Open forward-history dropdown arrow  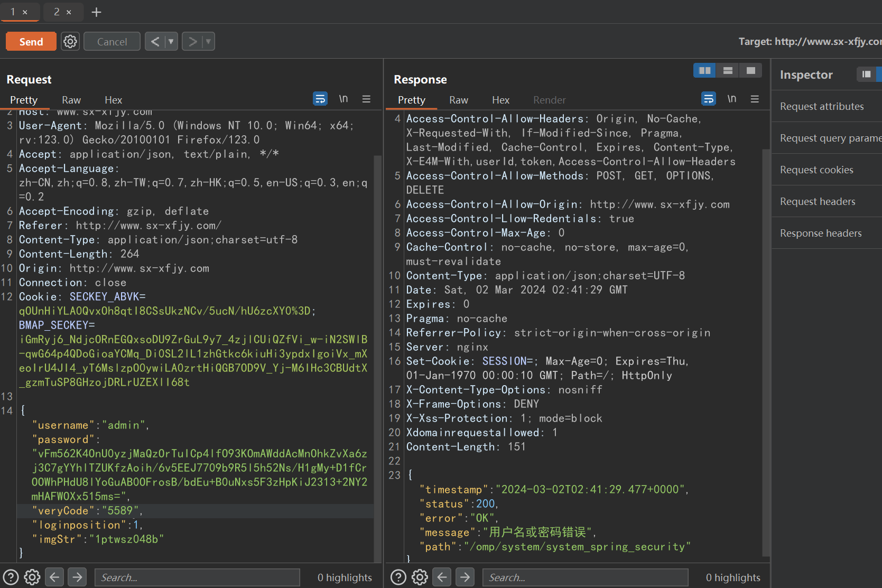(209, 41)
